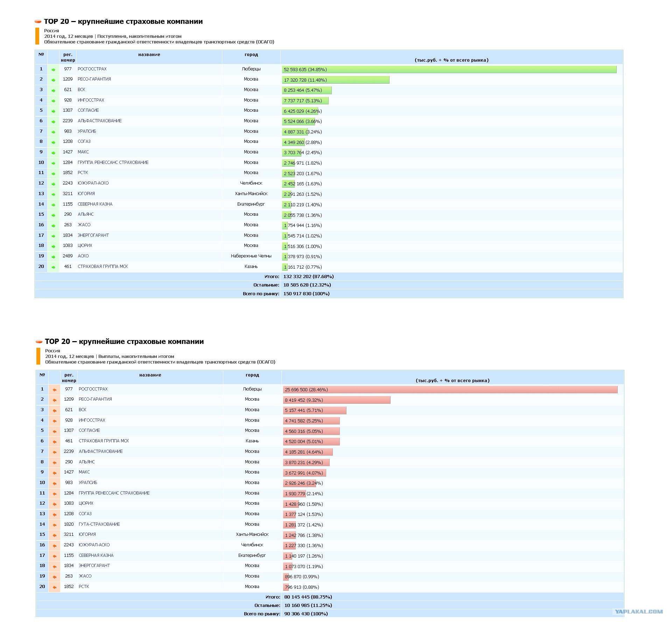The image size is (672, 622).
Task: Click green arrow icon in ВСК row
Action: point(53,90)
